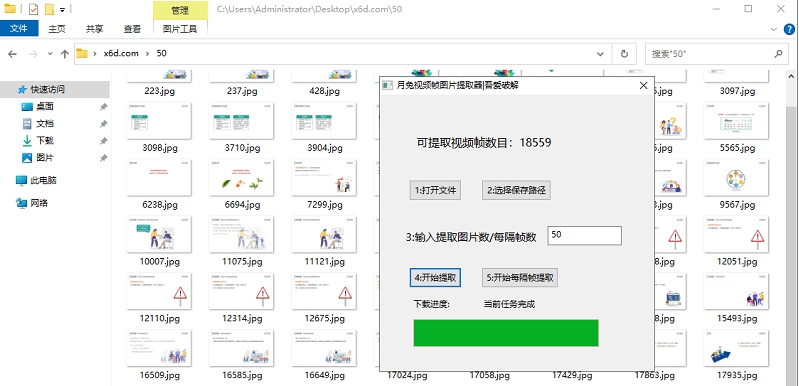Image resolution: width=799 pixels, height=386 pixels.
Task: Select the 管理 contextual tab
Action: [180, 10]
